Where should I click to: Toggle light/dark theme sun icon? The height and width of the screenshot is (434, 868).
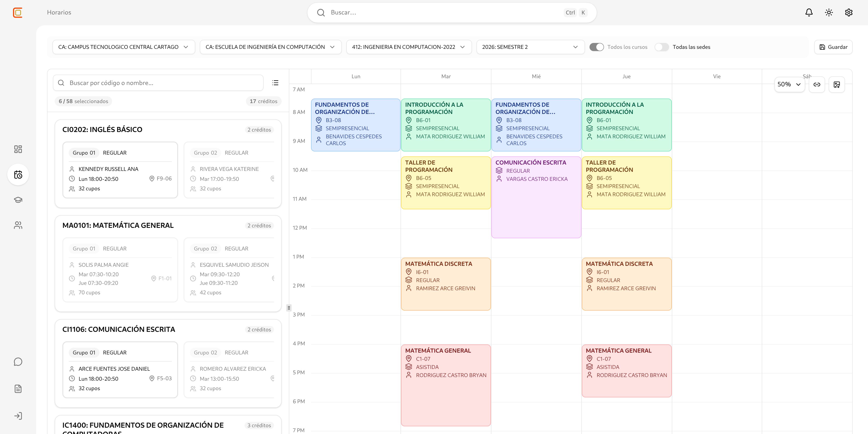pos(829,12)
